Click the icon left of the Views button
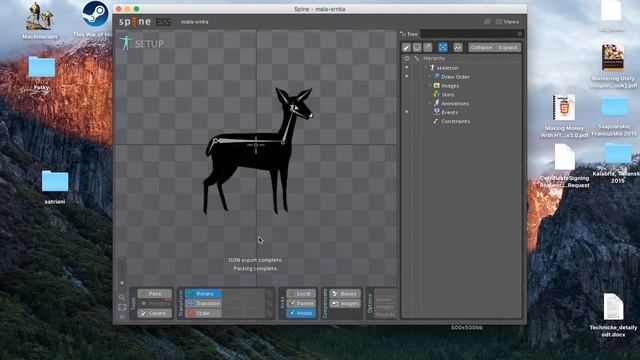This screenshot has height=360, width=640. [x=487, y=22]
